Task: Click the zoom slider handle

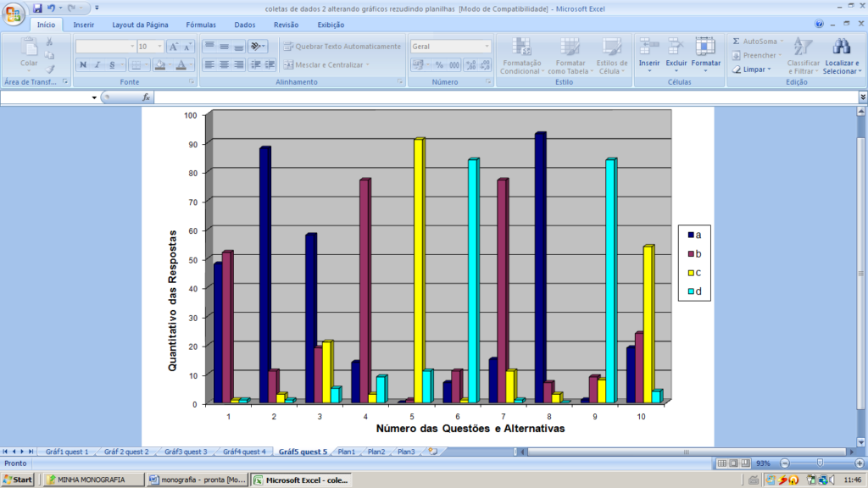Action: click(x=820, y=463)
